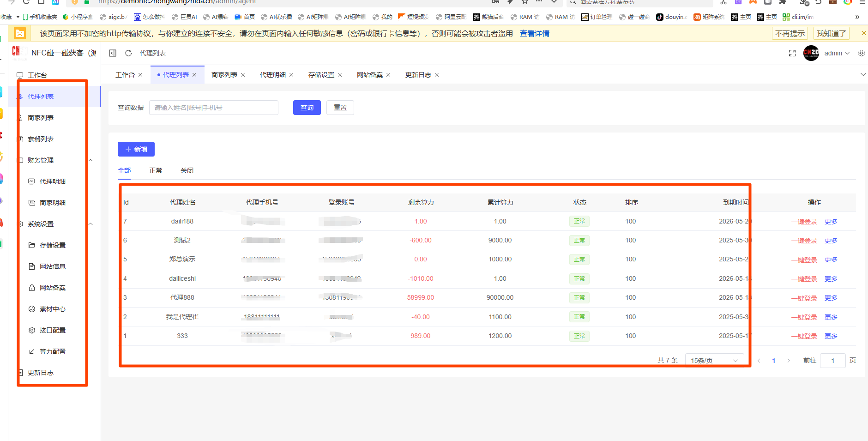Open the 15条/页 page size dropdown

click(714, 360)
